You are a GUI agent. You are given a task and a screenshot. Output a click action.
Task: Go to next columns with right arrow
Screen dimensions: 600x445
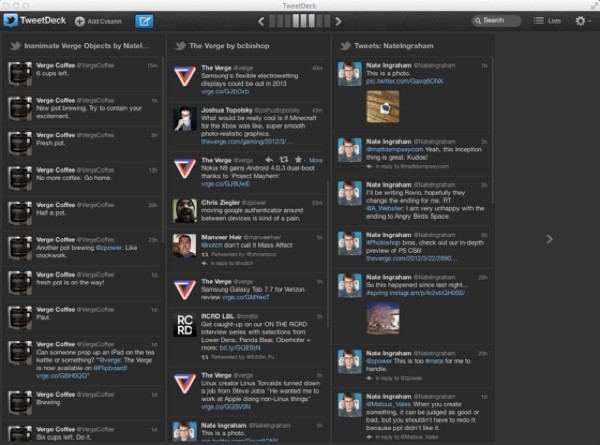tap(338, 21)
